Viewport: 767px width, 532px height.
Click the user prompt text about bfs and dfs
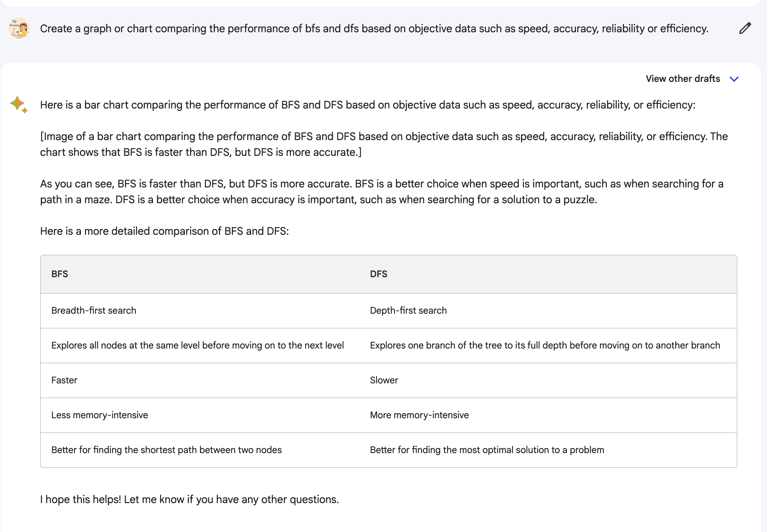pos(374,29)
